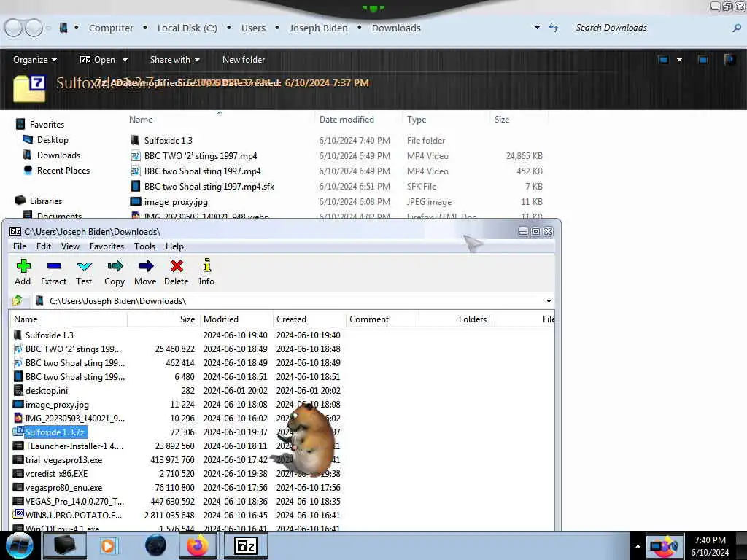Screen dimensions: 747x560
Task: Select Libraries in navigation pane
Action: tap(39, 201)
